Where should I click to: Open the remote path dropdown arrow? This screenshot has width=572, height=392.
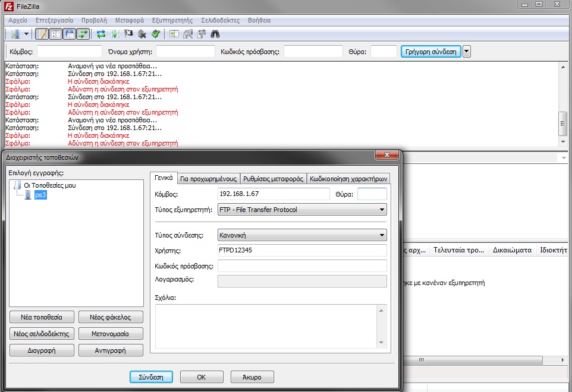tap(564, 158)
